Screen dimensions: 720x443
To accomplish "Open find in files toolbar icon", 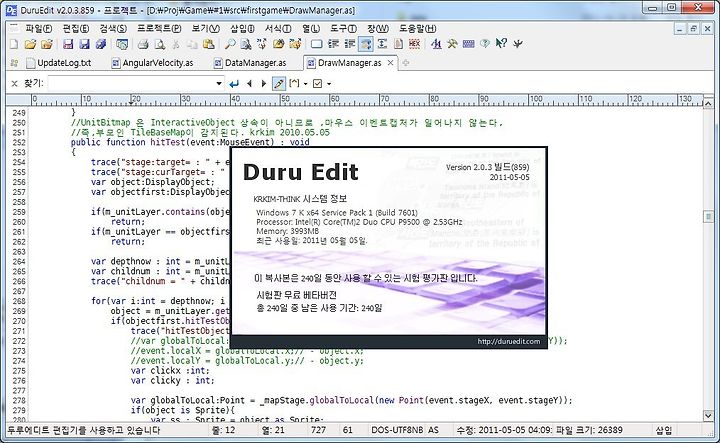I will point(246,44).
